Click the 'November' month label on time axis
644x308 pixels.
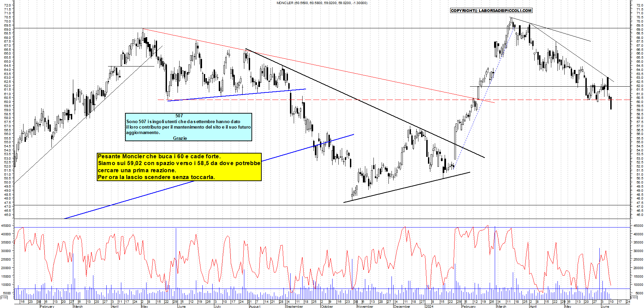pos(365,306)
